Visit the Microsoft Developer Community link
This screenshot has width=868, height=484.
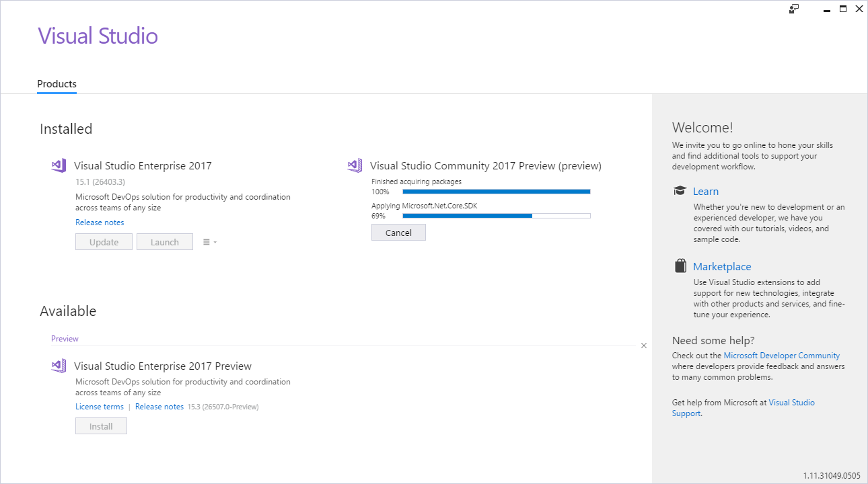click(781, 355)
